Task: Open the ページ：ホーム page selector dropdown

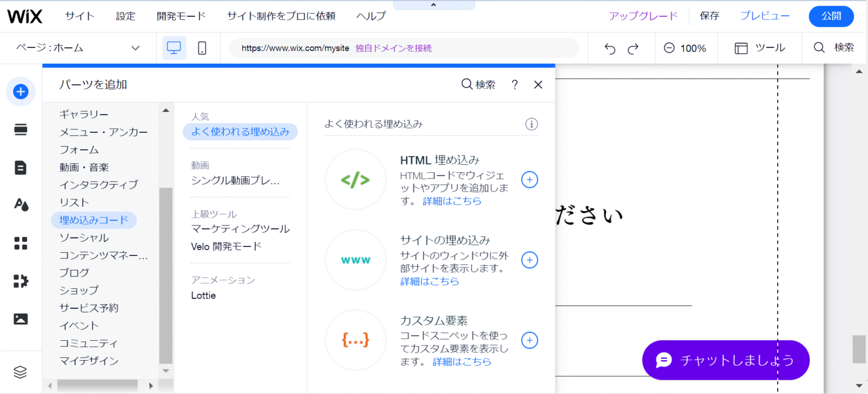Action: 77,47
